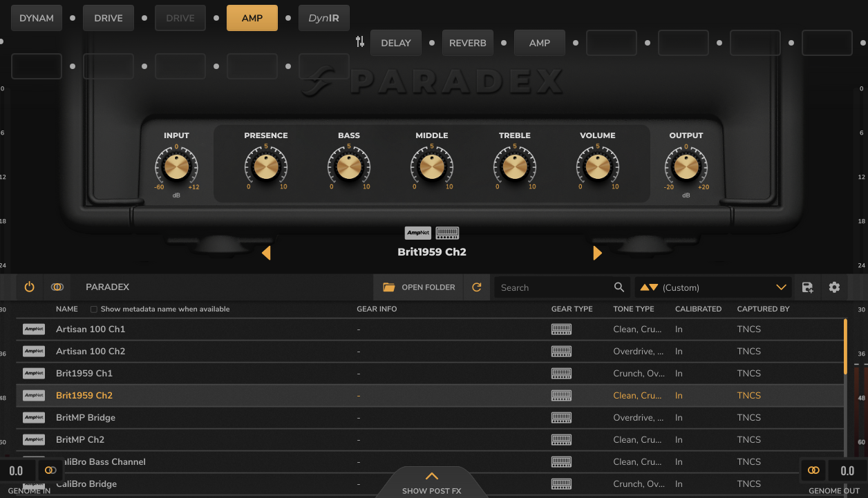Click the Genome In stereo link icon
This screenshot has height=498, width=868.
50,470
